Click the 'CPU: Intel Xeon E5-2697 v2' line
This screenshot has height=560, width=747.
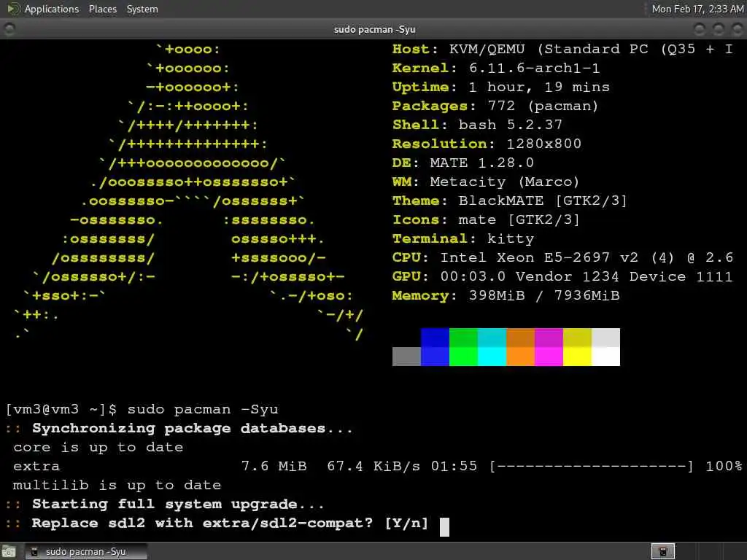coord(562,257)
